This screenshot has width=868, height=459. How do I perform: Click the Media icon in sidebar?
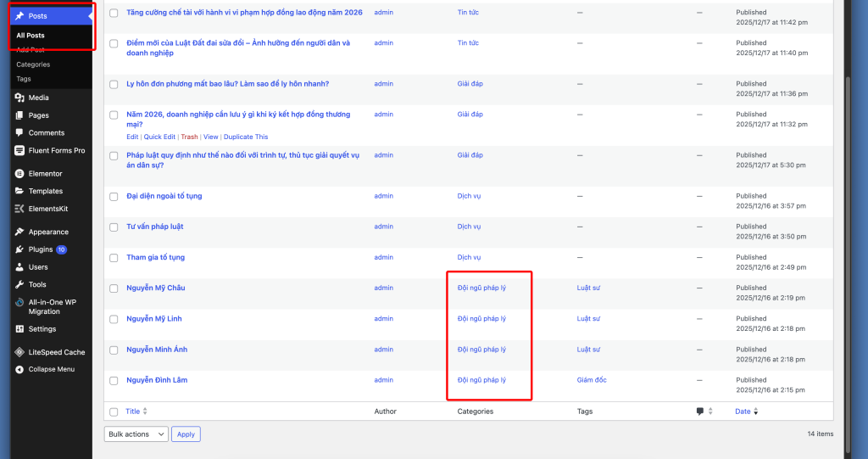19,98
